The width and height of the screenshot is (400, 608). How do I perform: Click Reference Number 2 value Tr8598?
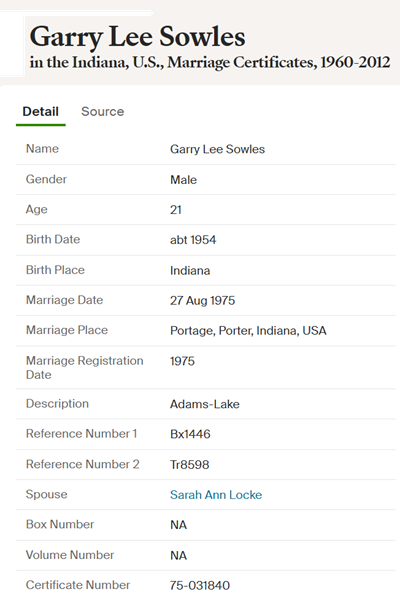[x=190, y=465]
